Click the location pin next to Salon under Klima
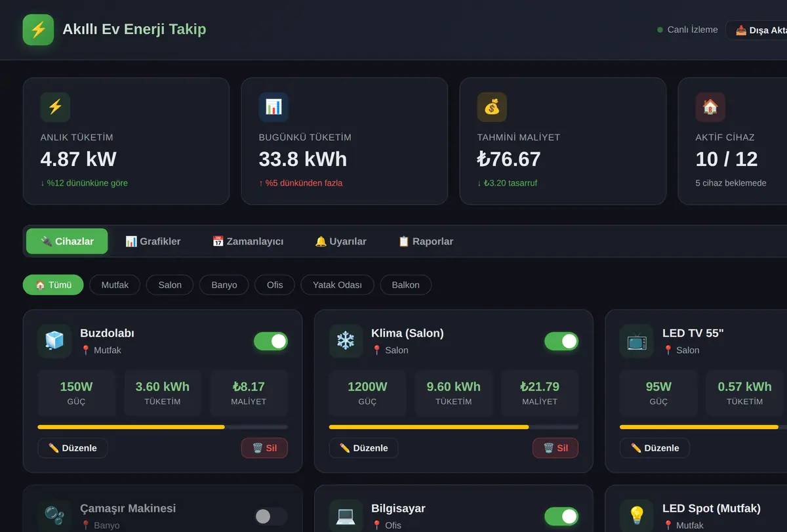Viewport: 787px width, 532px height. pos(376,350)
